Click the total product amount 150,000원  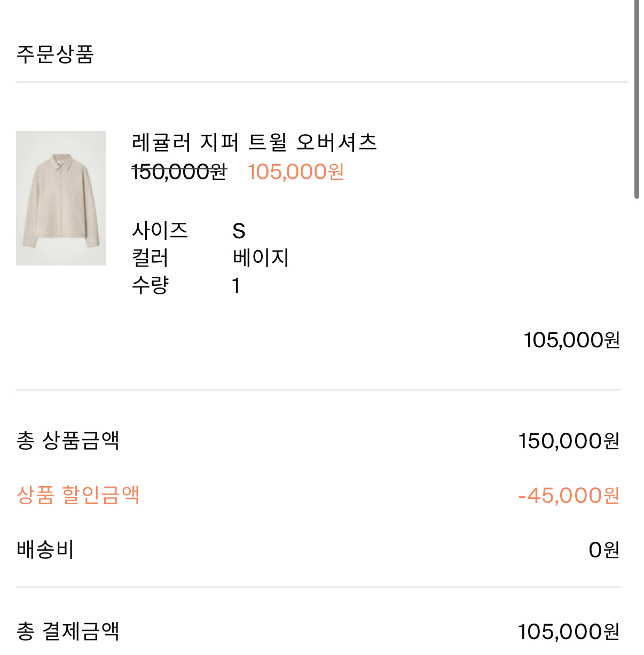click(x=569, y=441)
